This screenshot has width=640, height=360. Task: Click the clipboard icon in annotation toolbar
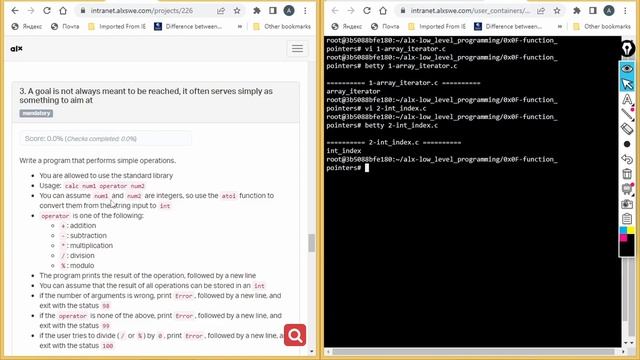(627, 219)
